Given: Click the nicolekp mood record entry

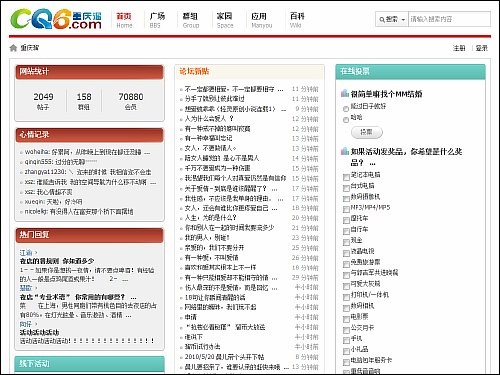Looking at the screenshot, I should pos(79,212).
